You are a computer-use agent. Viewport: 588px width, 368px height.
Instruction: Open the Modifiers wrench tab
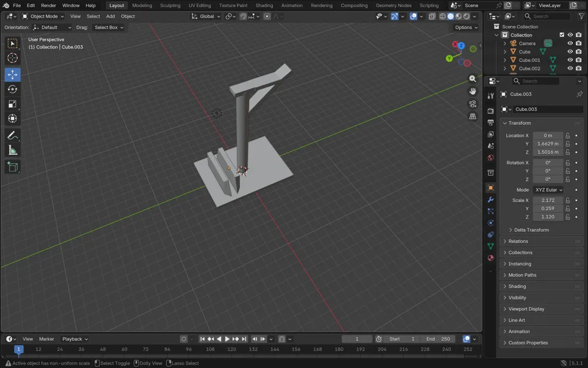(490, 200)
